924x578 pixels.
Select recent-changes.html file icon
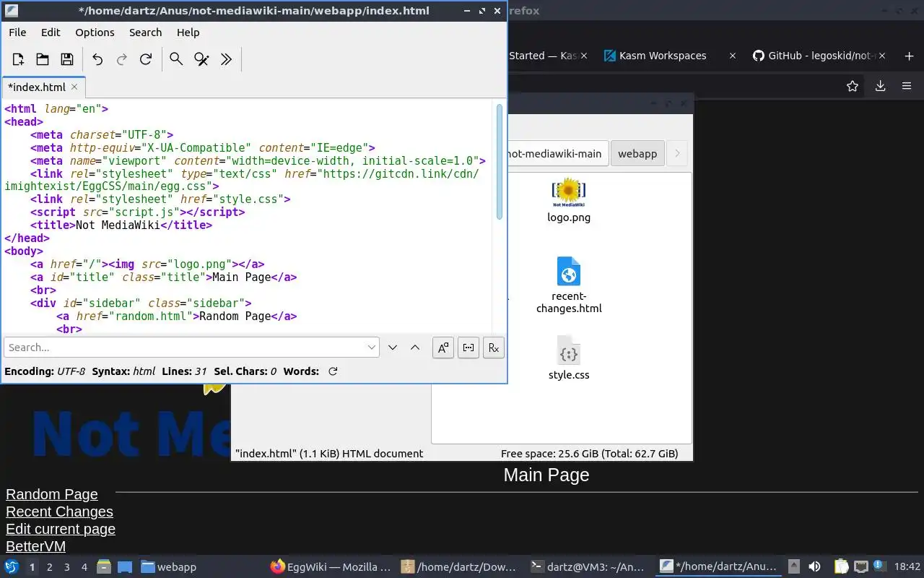coord(569,285)
